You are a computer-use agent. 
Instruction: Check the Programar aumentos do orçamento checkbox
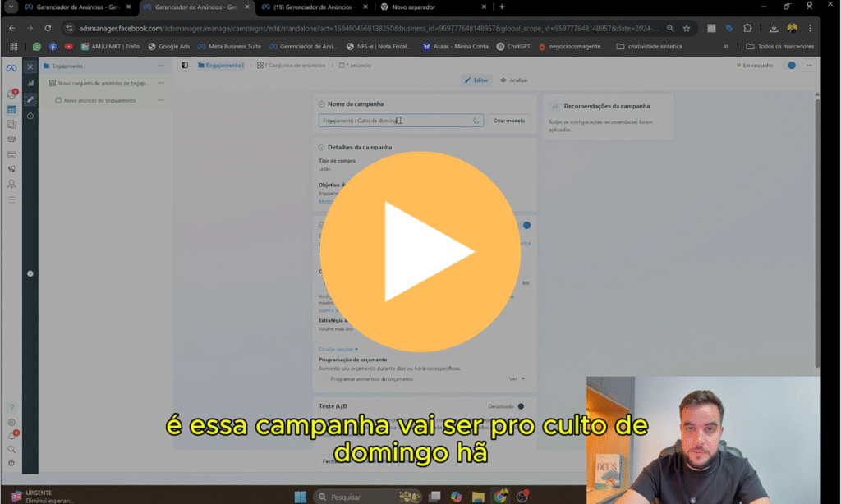click(x=324, y=379)
